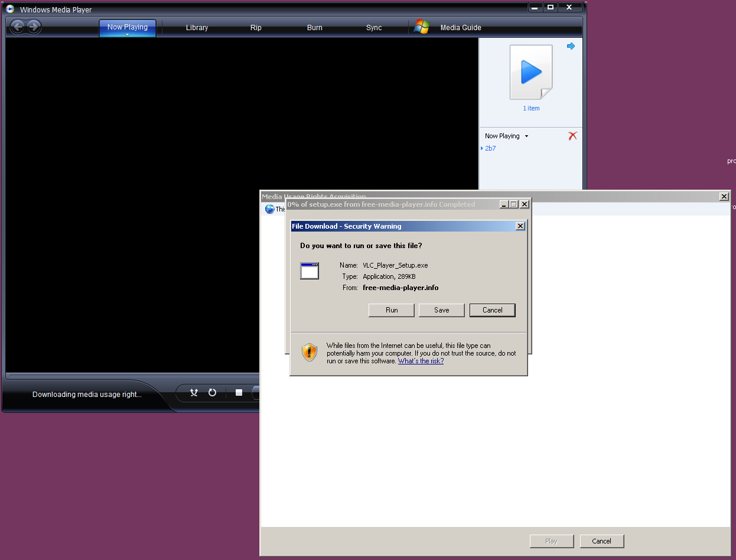736x560 pixels.
Task: Switch to the Burn tab
Action: tap(315, 28)
